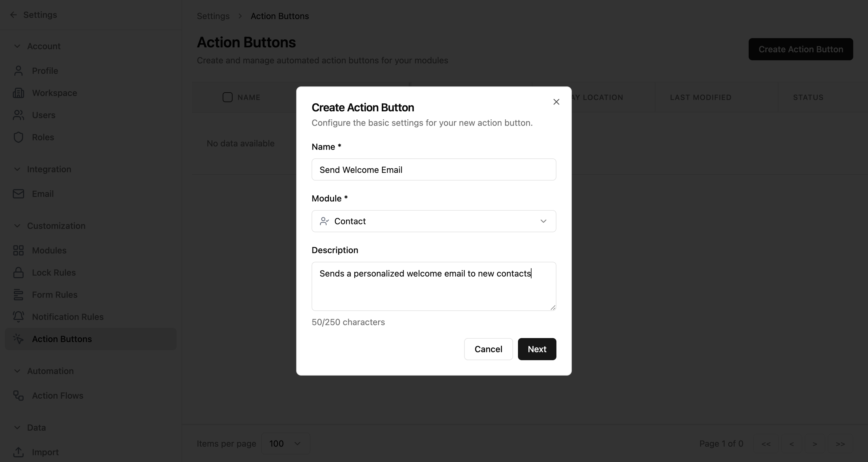
Task: Click the LAST MODIFIED column header
Action: tap(701, 98)
